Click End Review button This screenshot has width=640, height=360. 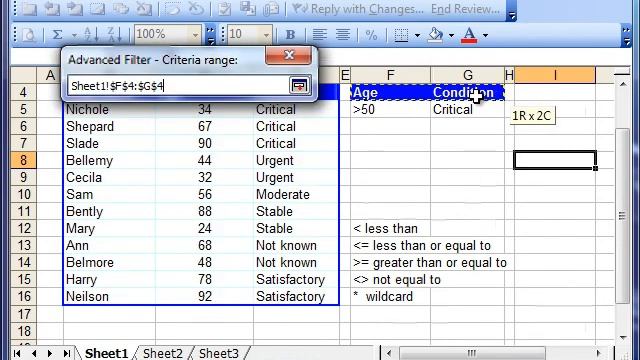465,9
